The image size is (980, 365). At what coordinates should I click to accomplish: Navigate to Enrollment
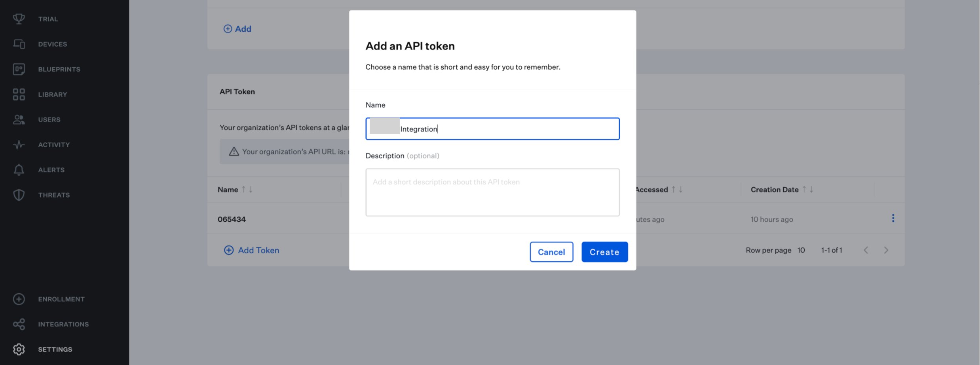61,299
